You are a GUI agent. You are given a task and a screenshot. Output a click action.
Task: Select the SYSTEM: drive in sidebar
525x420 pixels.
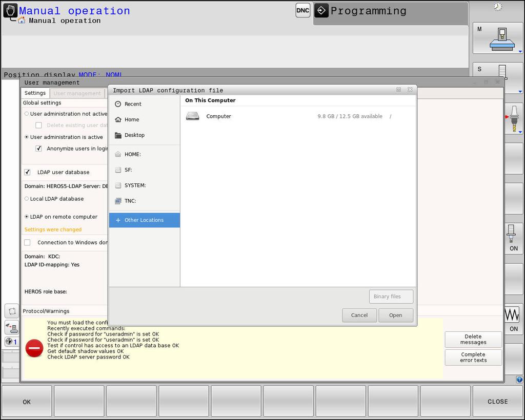[144, 185]
